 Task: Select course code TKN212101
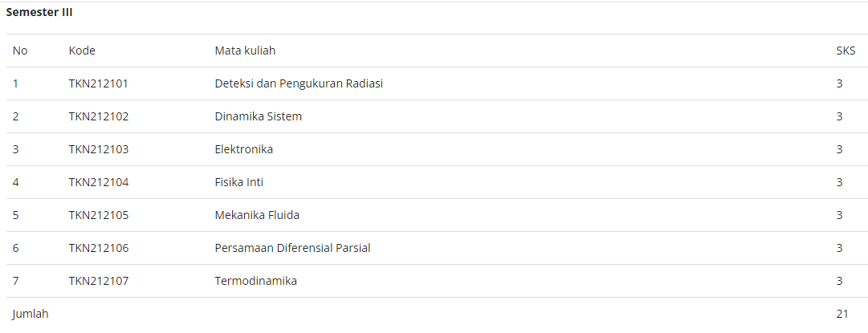point(99,83)
